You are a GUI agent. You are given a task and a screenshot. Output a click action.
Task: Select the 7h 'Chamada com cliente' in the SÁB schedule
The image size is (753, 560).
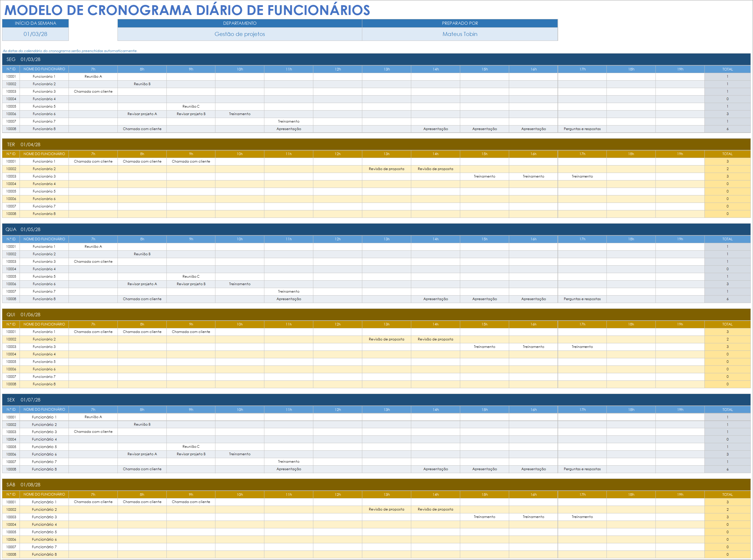point(93,502)
